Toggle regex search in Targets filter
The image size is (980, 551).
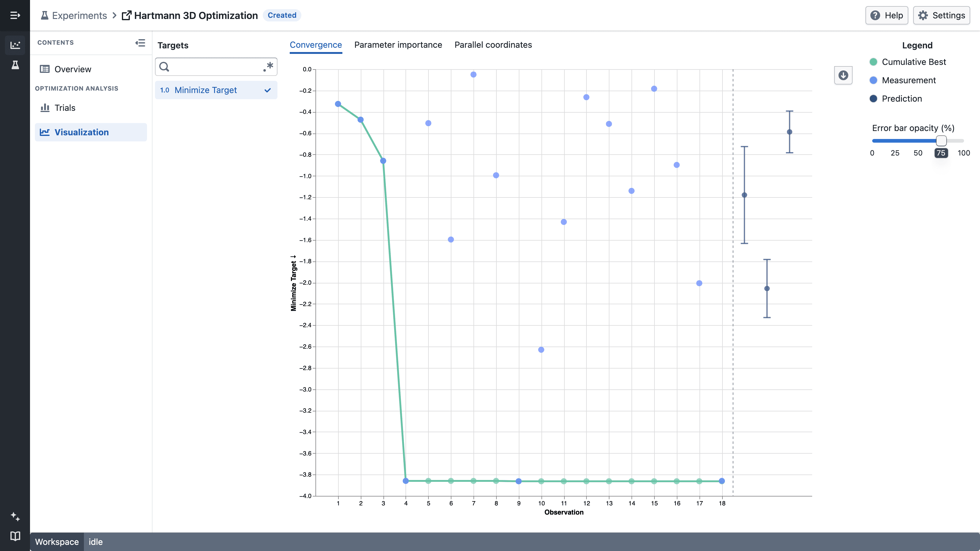[268, 67]
